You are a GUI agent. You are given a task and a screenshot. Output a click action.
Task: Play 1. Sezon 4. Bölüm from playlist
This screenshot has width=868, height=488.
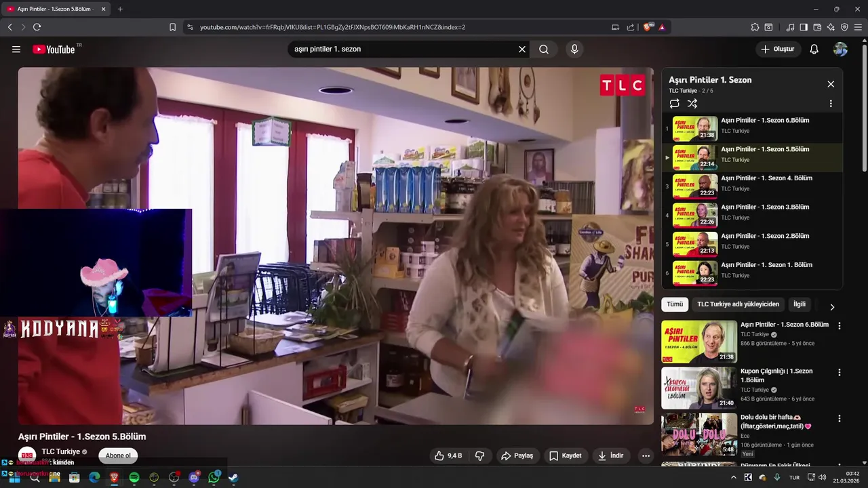(752, 186)
